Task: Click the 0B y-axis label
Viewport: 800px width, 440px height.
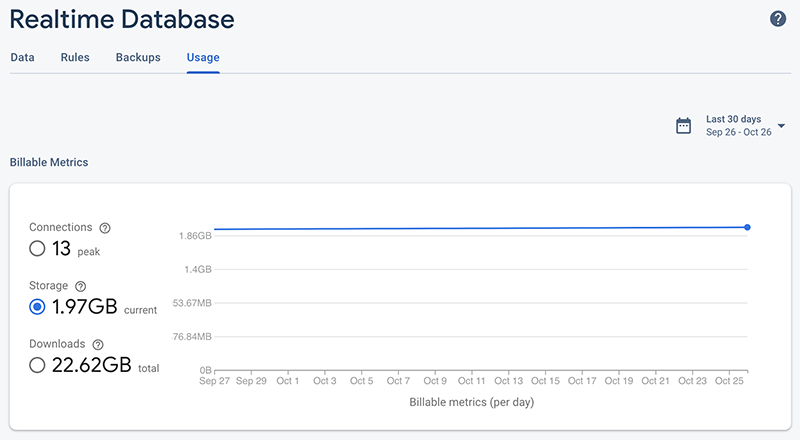Action: click(x=206, y=370)
